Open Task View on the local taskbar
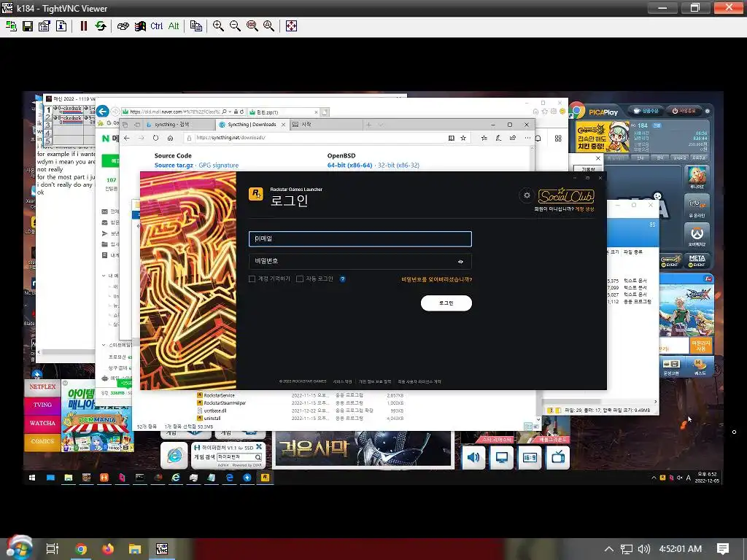This screenshot has width=747, height=560. (53, 549)
